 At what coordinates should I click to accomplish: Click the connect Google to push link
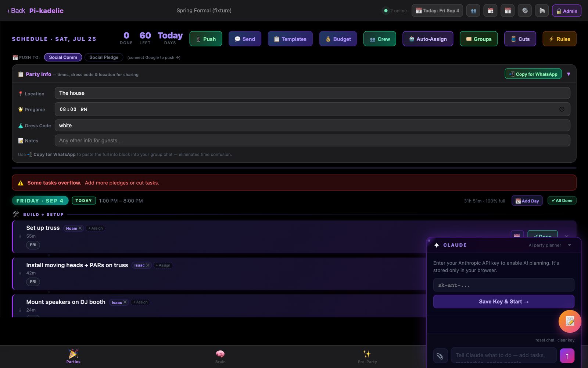coord(154,57)
